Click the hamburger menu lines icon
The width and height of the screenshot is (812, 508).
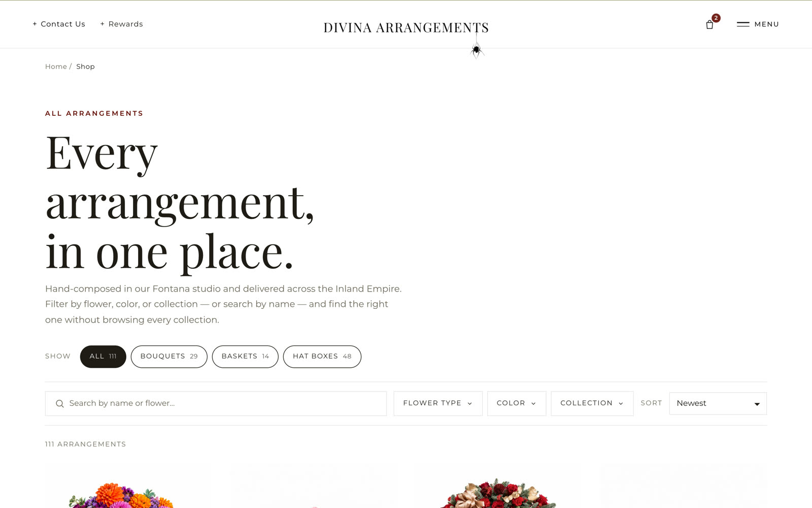[x=743, y=24]
